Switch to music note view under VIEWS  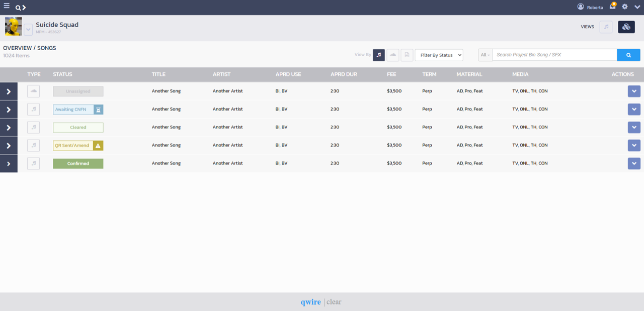pyautogui.click(x=606, y=27)
